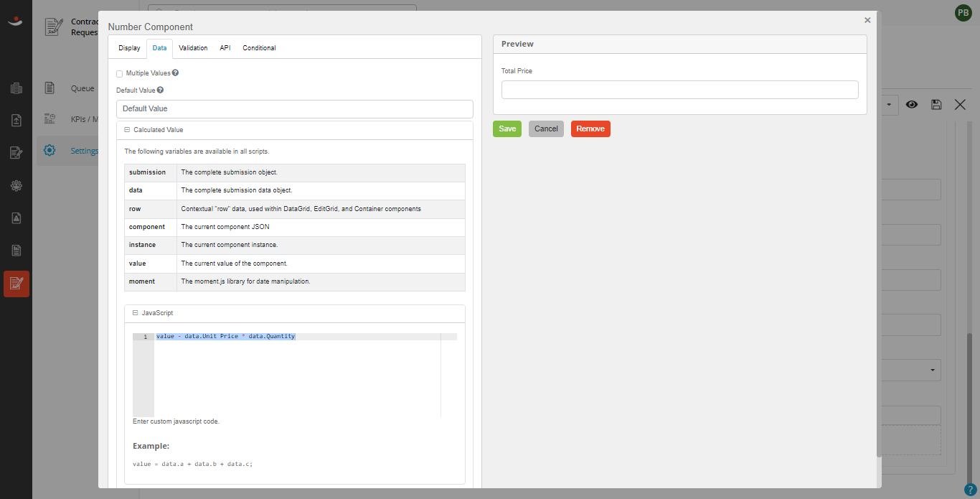Switch to the Display tab
Viewport: 980px width, 499px height.
tap(129, 48)
